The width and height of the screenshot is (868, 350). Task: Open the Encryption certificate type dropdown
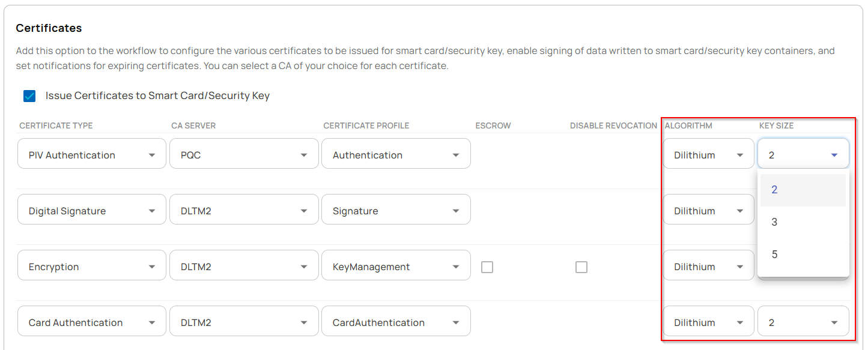tap(91, 265)
